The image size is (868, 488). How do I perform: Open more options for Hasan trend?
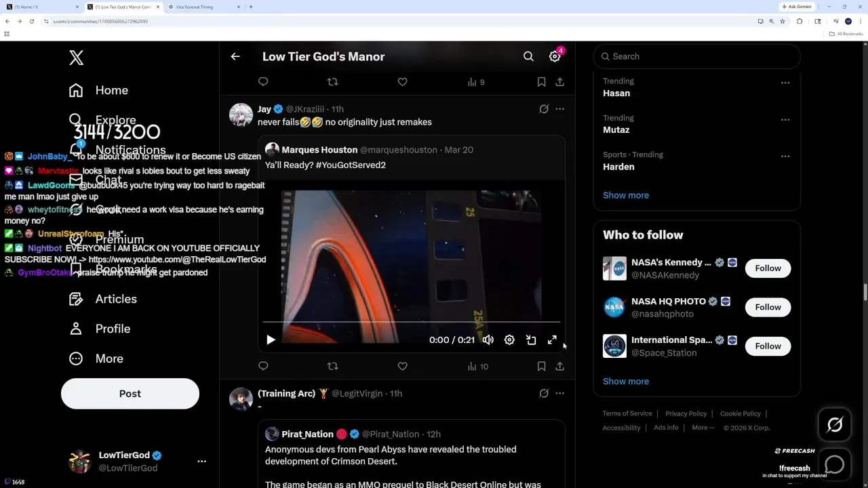tap(785, 83)
